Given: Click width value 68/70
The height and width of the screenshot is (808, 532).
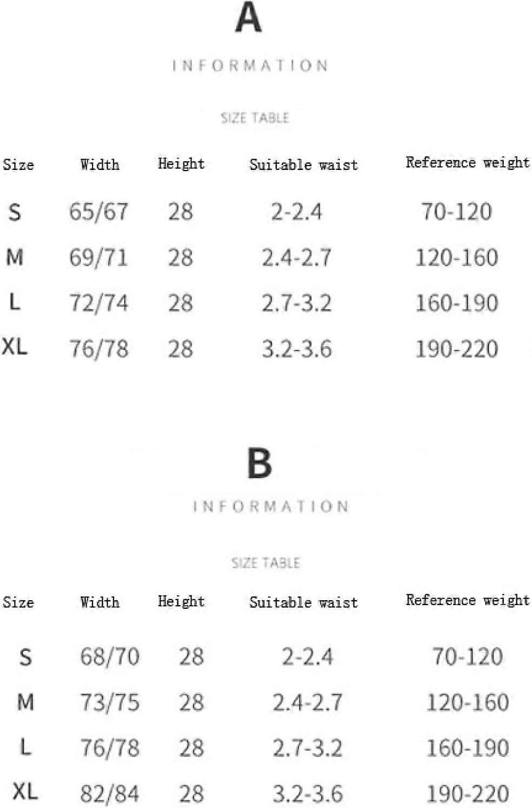Looking at the screenshot, I should tap(110, 656).
